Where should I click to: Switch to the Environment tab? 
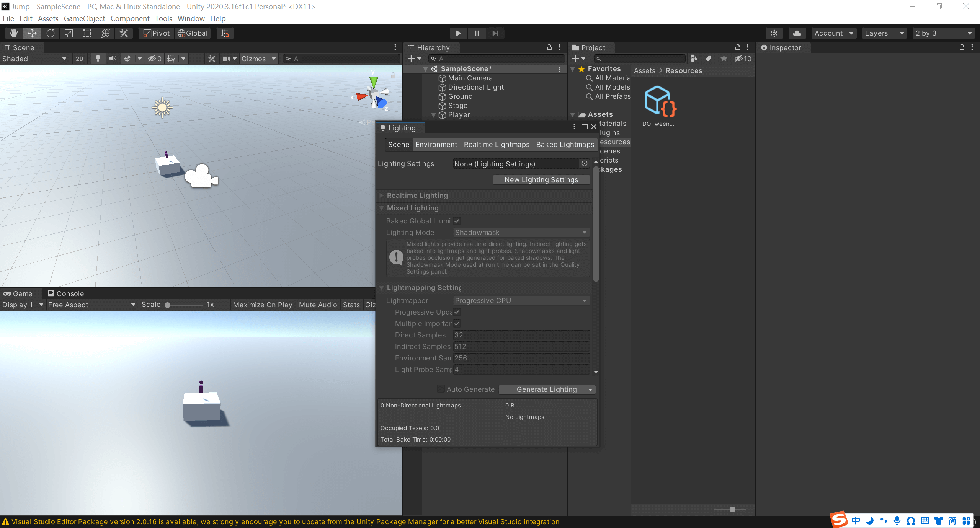point(436,145)
